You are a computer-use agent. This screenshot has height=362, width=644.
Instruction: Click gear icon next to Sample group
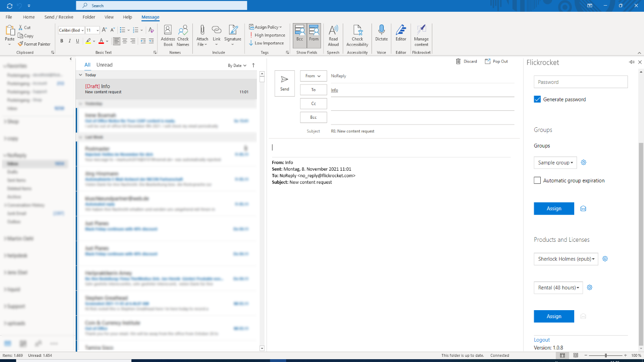point(584,163)
